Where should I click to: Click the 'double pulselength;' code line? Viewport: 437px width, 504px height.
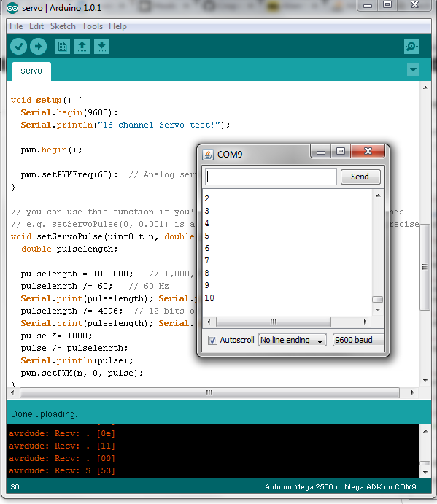click(69, 249)
